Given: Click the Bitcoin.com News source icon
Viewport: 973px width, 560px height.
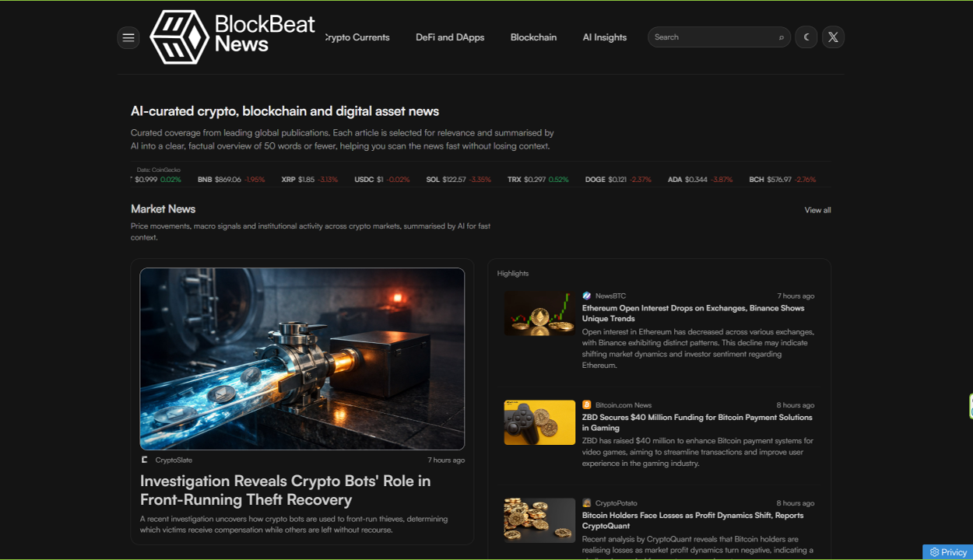Looking at the screenshot, I should [x=587, y=405].
